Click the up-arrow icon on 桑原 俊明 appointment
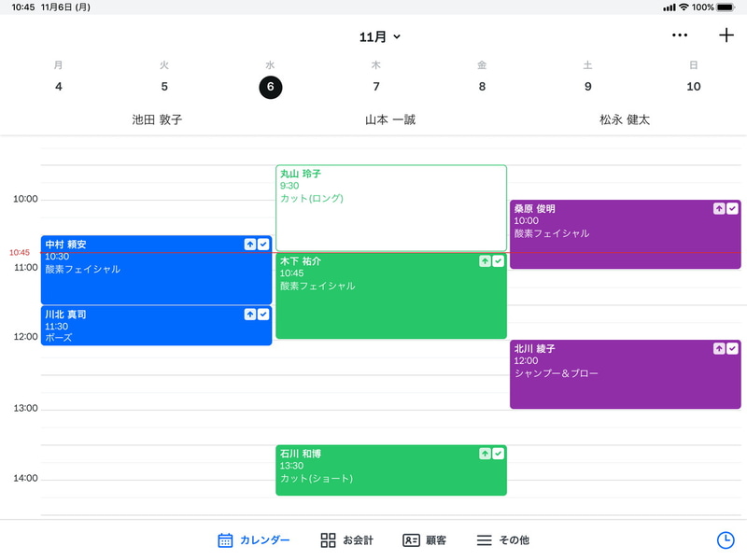This screenshot has height=560, width=747. pos(719,209)
